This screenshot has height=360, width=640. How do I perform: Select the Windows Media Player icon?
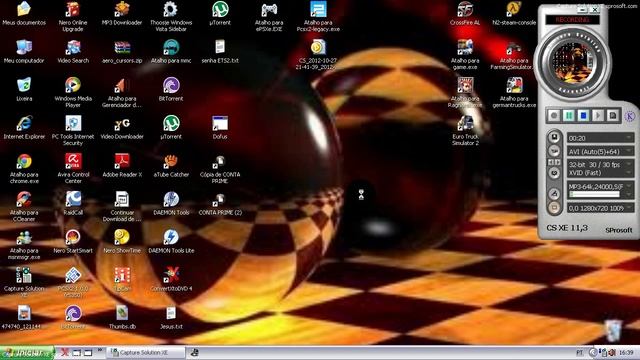click(73, 93)
